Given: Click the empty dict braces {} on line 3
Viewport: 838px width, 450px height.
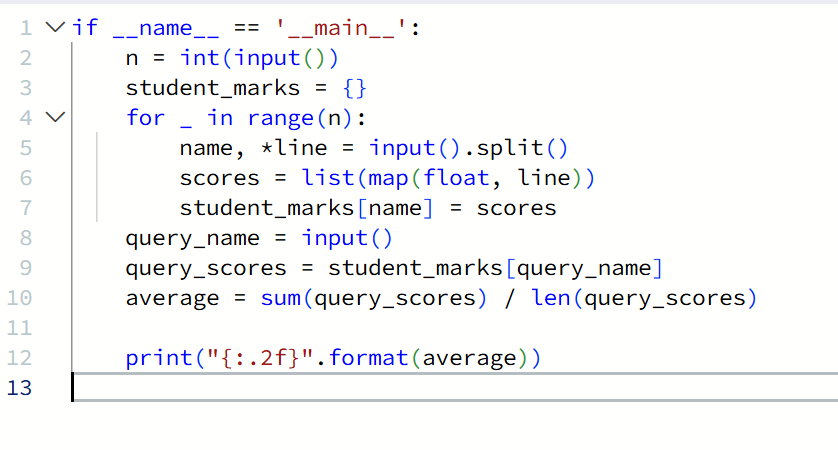Looking at the screenshot, I should 354,88.
